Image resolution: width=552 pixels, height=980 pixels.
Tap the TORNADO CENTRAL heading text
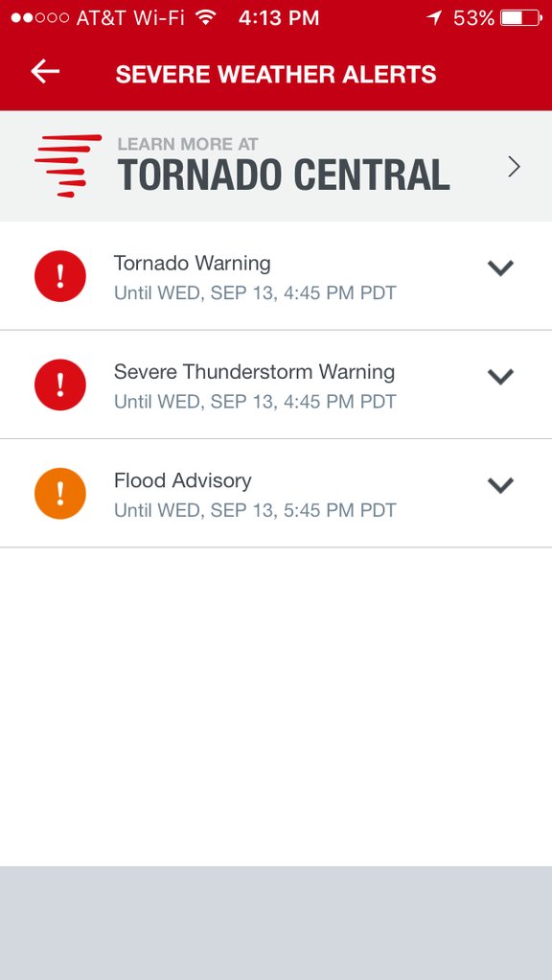[284, 175]
